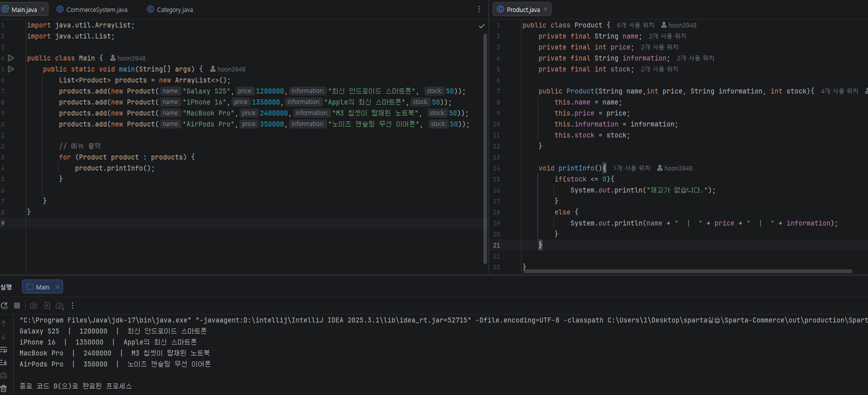Open usages link beside information field

coord(695,58)
